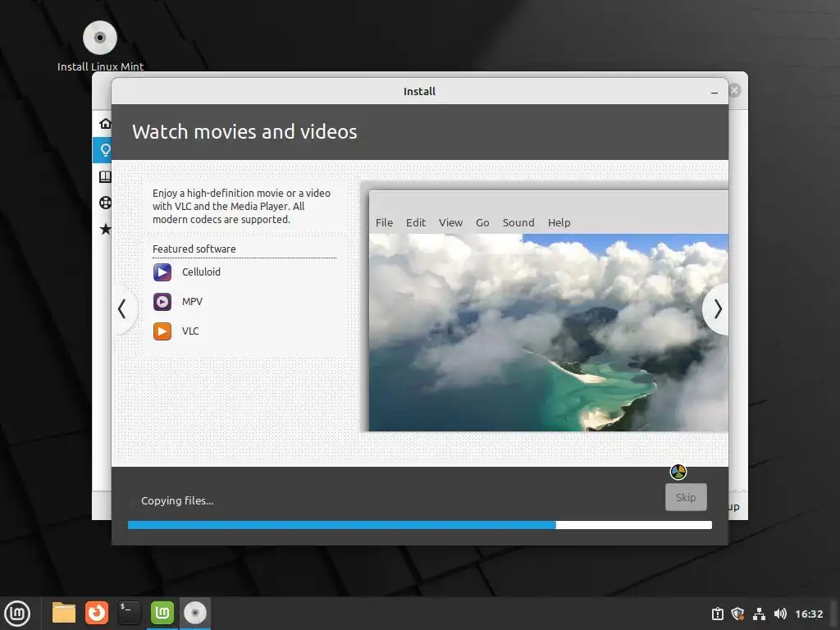
Task: Open the clipboard tray icon
Action: coord(717,614)
